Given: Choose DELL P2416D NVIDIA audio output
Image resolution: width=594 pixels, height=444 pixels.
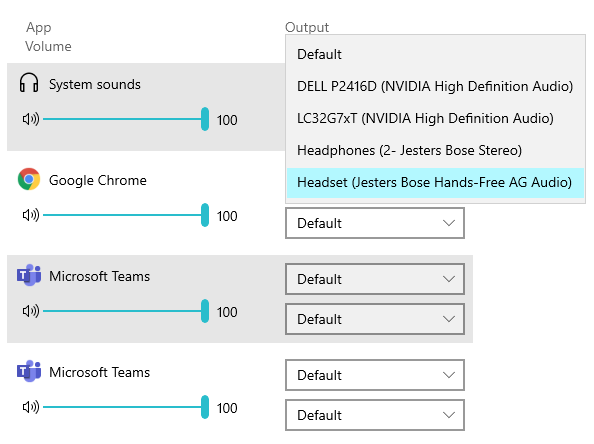Looking at the screenshot, I should [435, 86].
